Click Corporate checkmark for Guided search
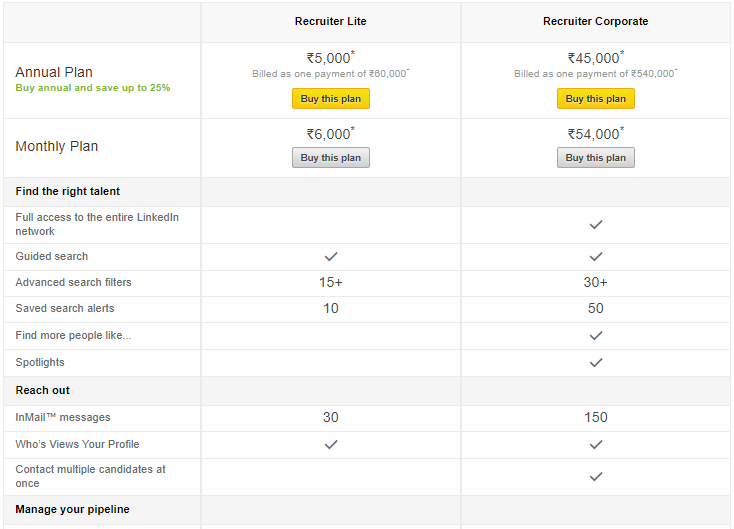Viewport: 734px width, 529px height. [x=595, y=257]
